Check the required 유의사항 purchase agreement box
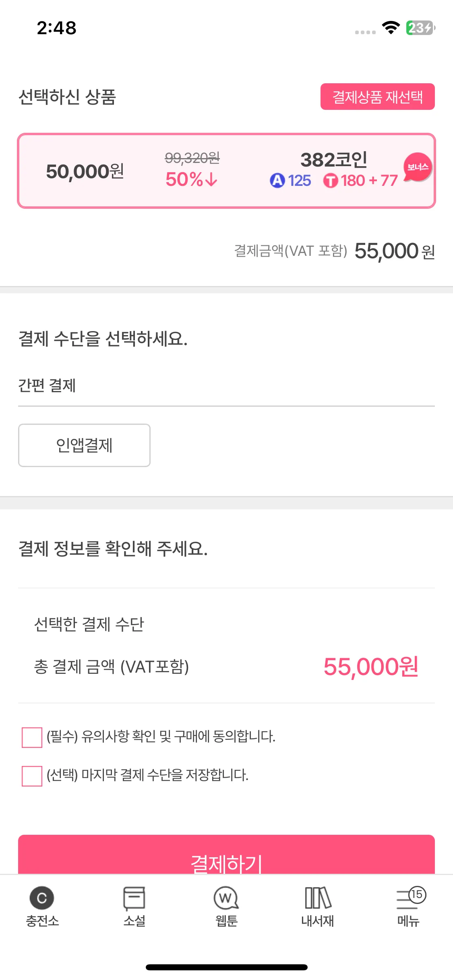The image size is (453, 980). [x=32, y=737]
